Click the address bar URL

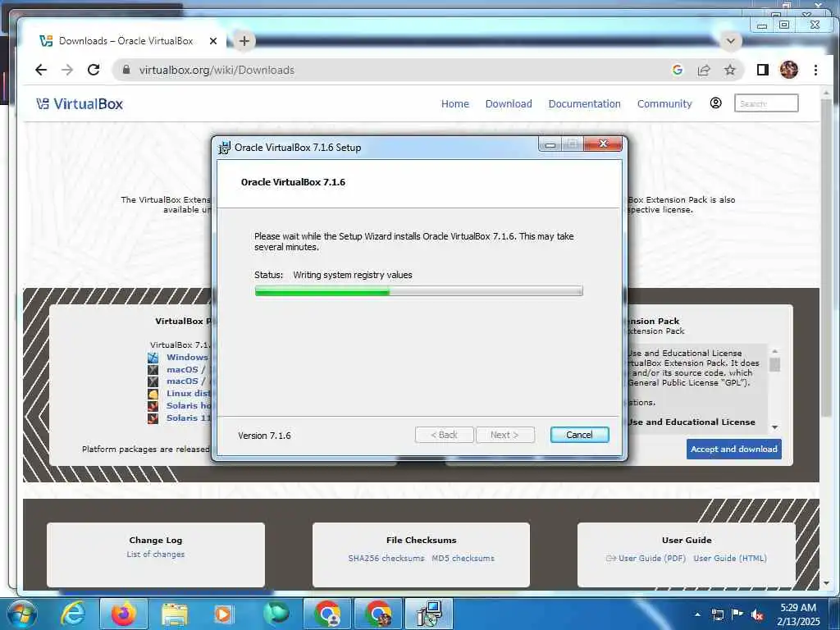pyautogui.click(x=217, y=70)
